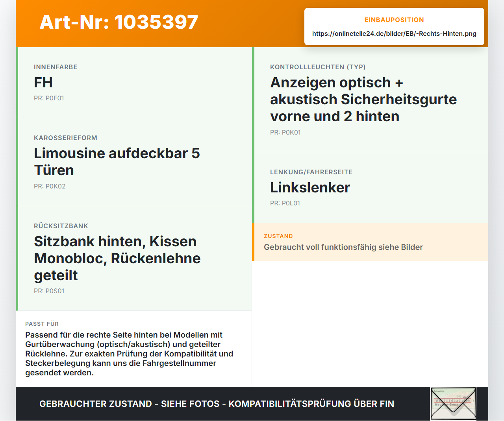Click the PR: P0F01 code

(49, 98)
